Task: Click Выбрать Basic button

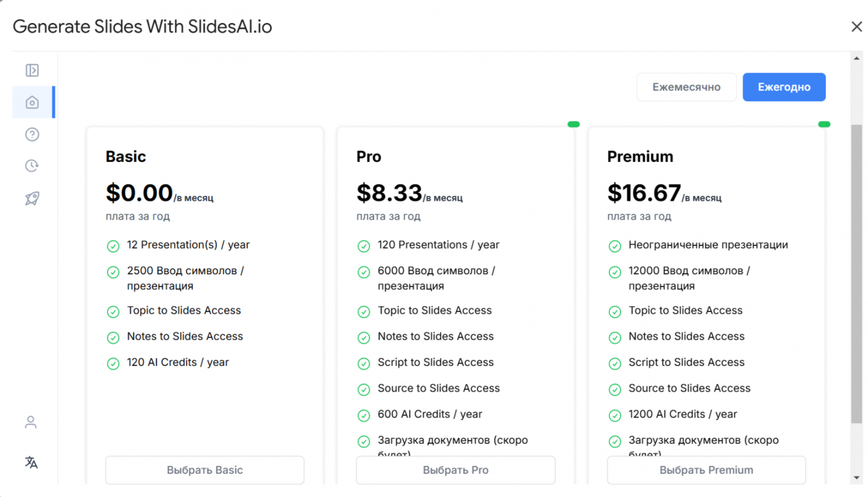Action: (205, 470)
